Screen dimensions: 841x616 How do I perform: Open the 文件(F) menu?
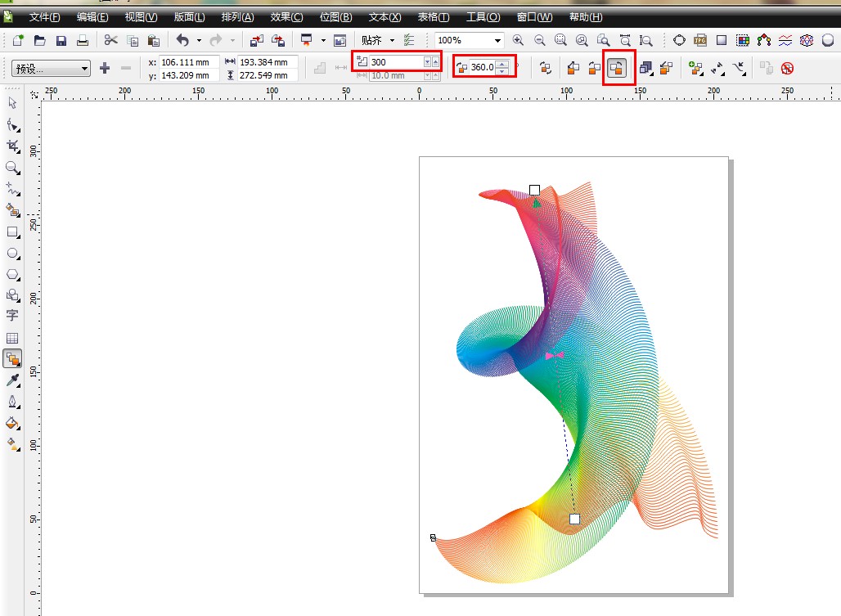(x=45, y=17)
